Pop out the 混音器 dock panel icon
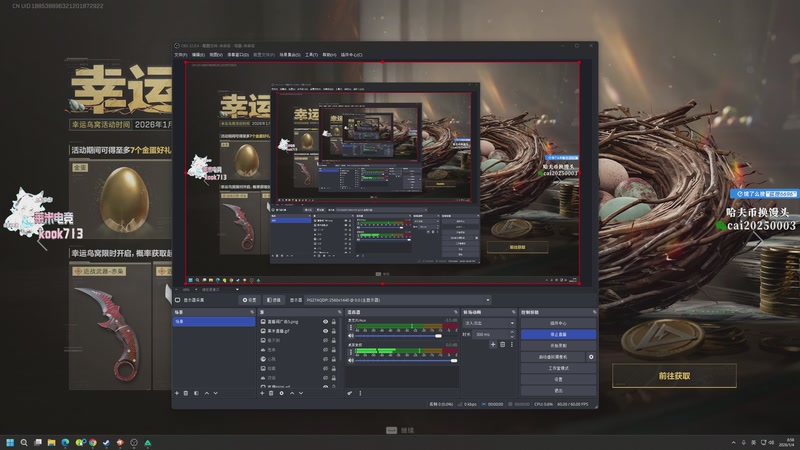This screenshot has height=450, width=800. (456, 312)
